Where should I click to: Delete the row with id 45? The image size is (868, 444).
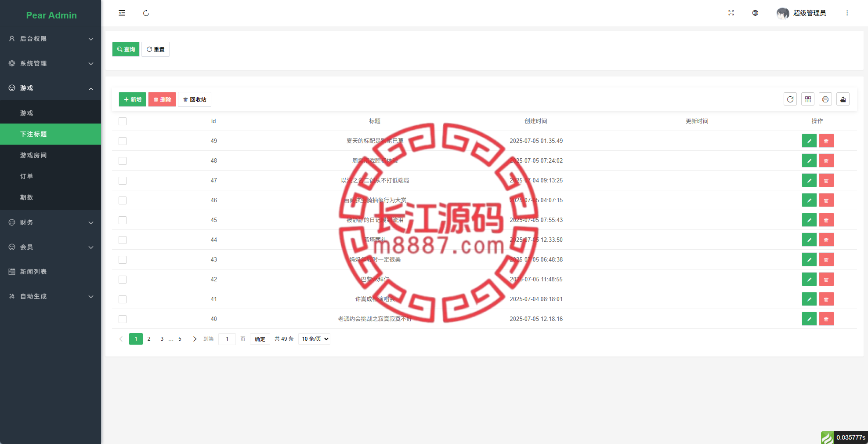826,220
